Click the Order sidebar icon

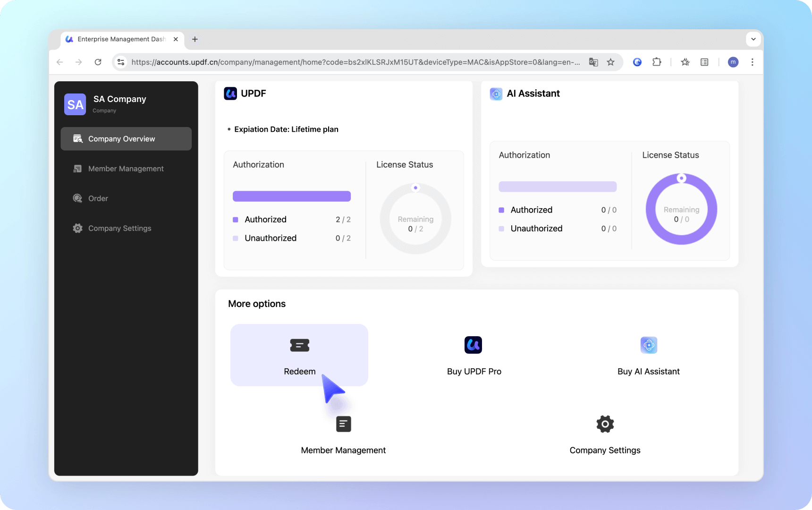pos(78,198)
